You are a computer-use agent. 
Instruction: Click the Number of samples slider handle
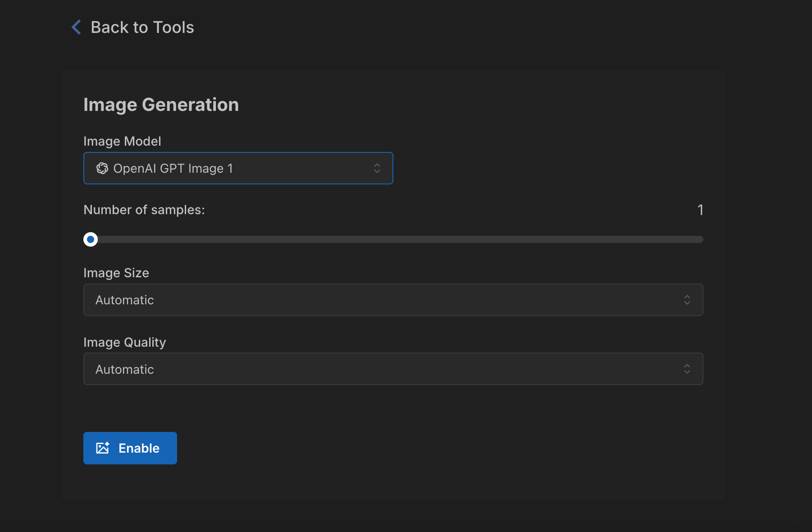[91, 239]
